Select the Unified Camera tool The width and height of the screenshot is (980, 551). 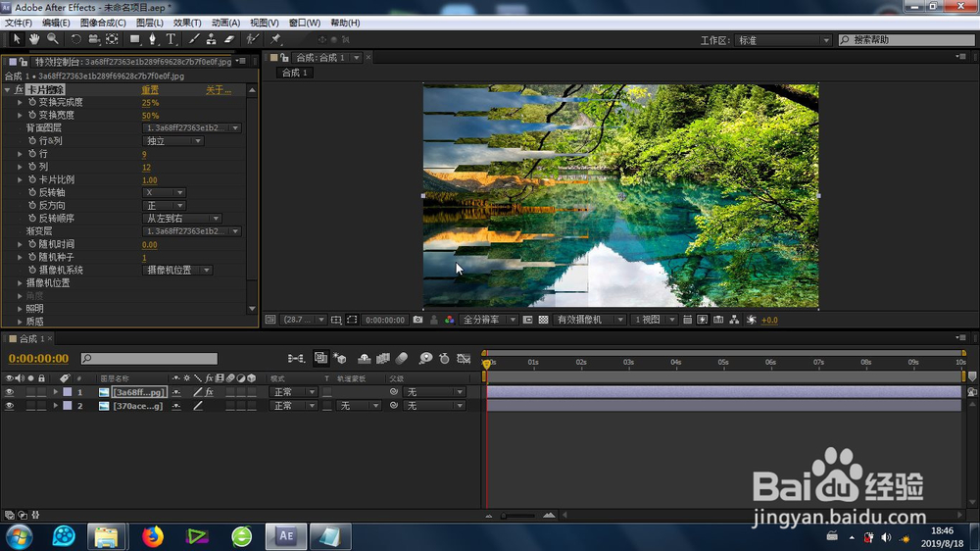94,39
